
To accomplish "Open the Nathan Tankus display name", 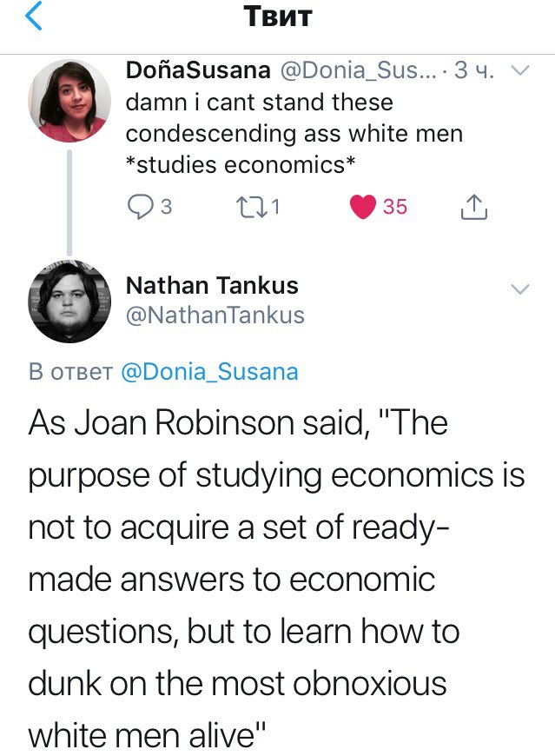I will coord(212,285).
